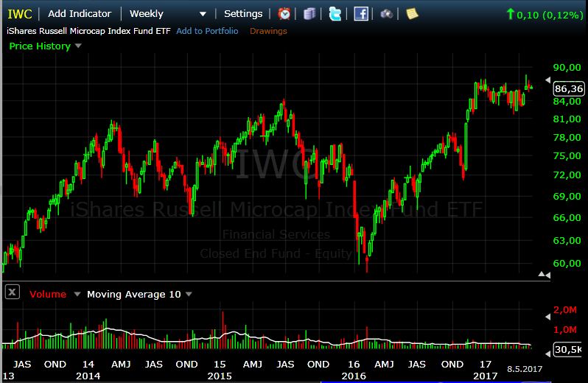Expand the Volume indicator dropdown arrow
Image resolution: width=588 pixels, height=383 pixels.
77,294
